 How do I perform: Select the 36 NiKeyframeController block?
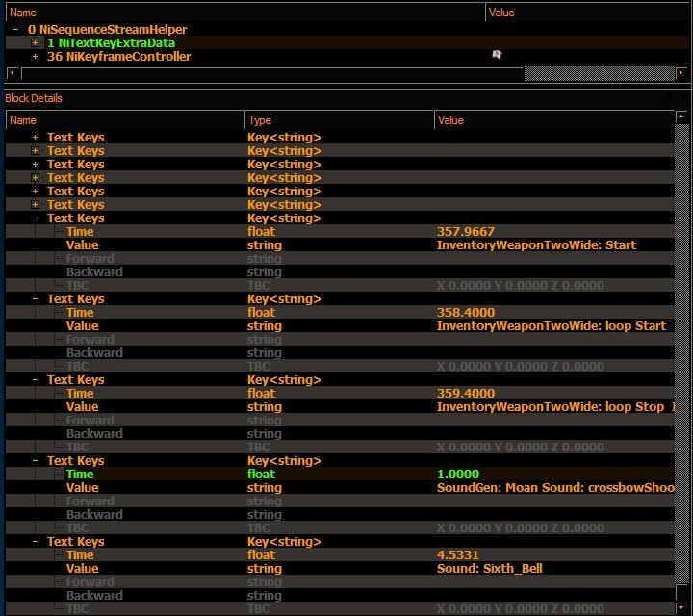[x=119, y=57]
